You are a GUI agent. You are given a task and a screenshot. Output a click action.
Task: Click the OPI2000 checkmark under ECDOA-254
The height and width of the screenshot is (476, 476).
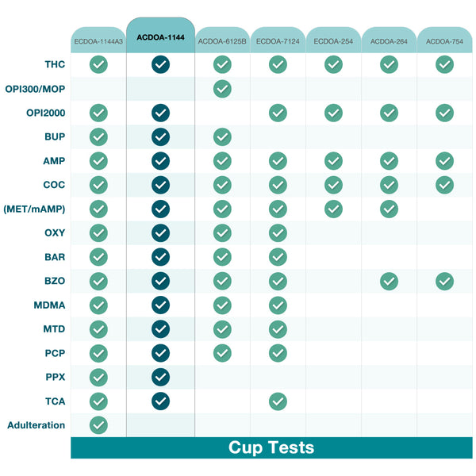[333, 113]
